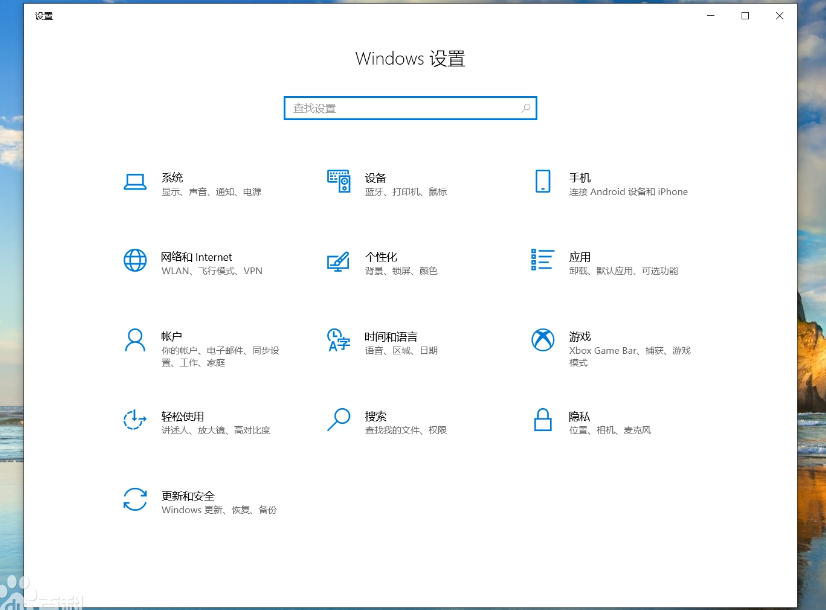Click description 蓝牙、打印机、鼠标
The image size is (826, 610).
(x=406, y=192)
